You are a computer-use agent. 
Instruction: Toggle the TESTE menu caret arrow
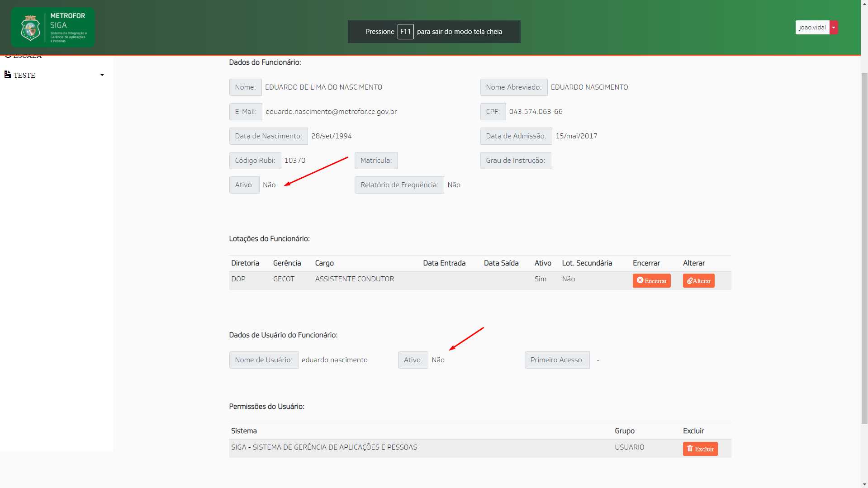[x=102, y=75]
